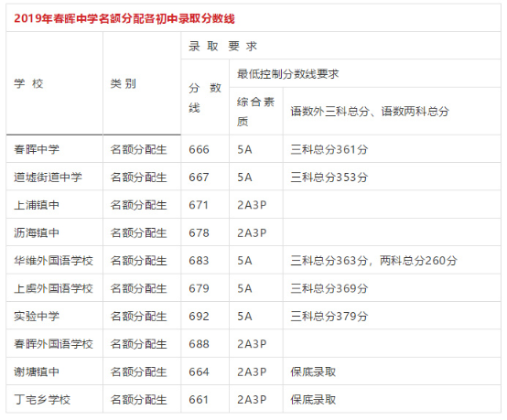Click score 666 for 春晖中学
This screenshot has width=507, height=420.
199,149
